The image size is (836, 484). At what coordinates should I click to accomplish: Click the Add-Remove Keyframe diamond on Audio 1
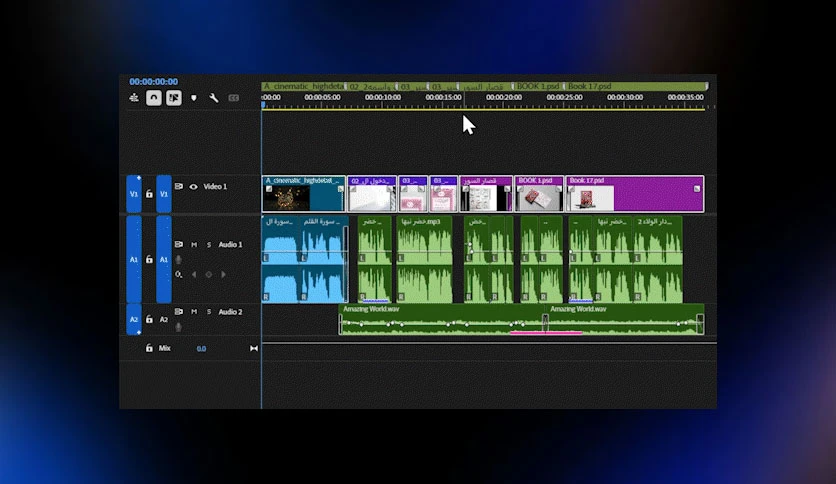(208, 275)
